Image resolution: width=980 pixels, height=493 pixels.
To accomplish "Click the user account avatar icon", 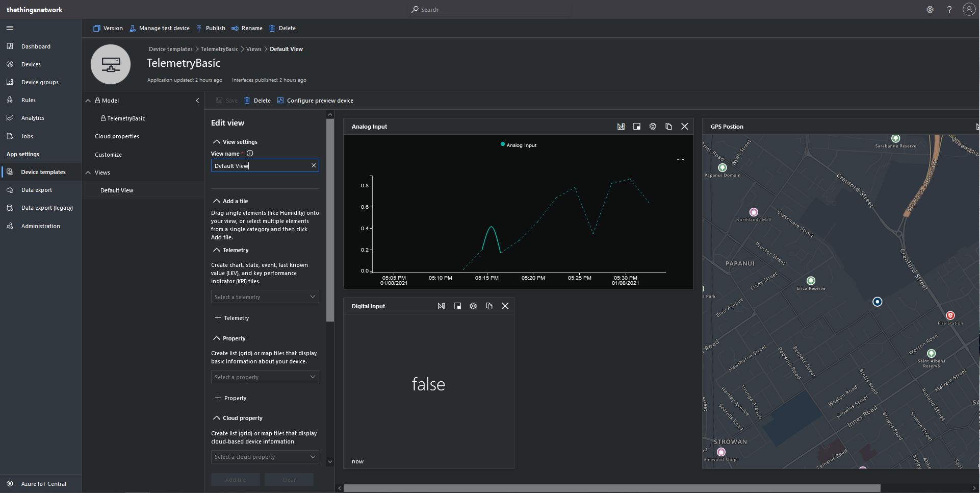I will pyautogui.click(x=969, y=10).
